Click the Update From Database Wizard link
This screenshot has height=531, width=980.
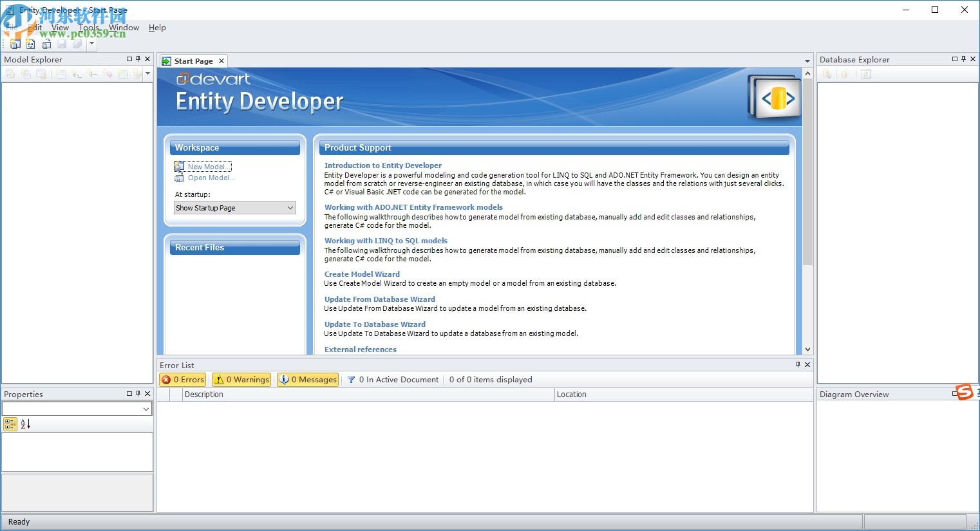pyautogui.click(x=379, y=299)
